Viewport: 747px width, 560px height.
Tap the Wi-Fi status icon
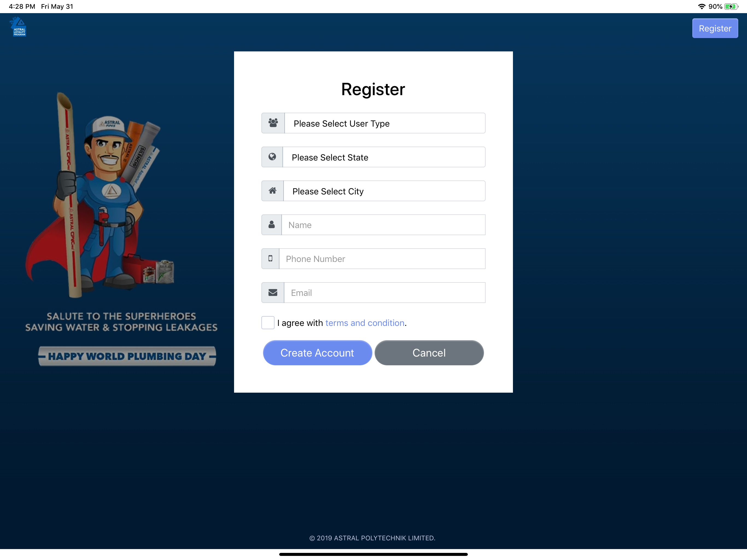click(x=702, y=6)
